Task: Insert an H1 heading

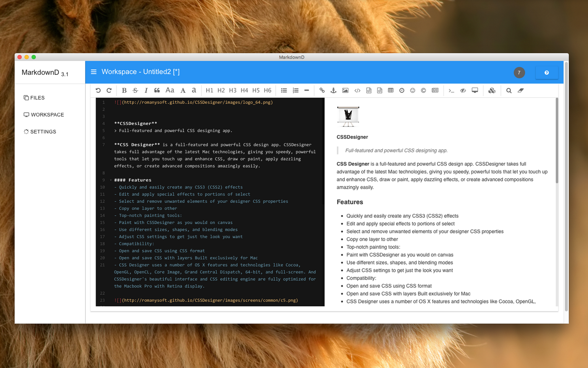Action: (209, 90)
